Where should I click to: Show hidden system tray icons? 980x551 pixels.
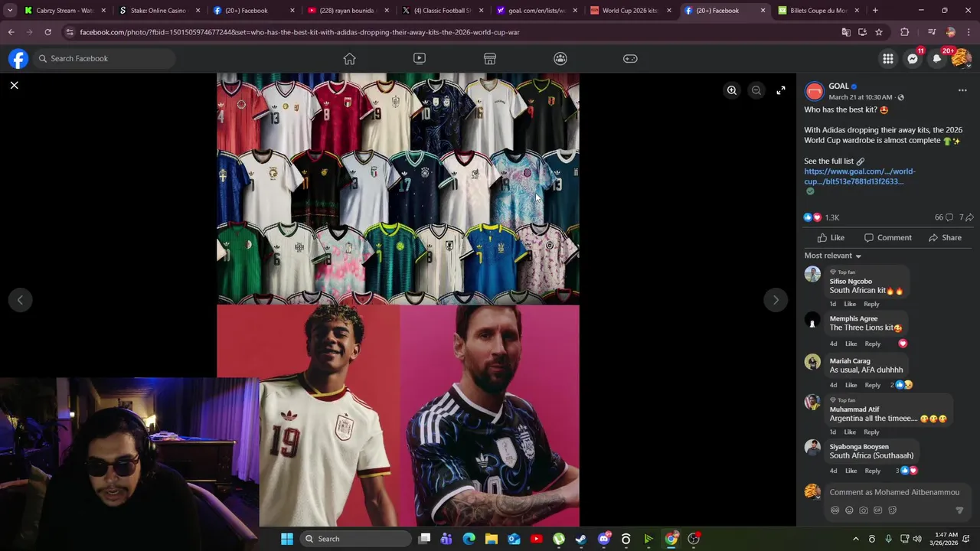click(855, 539)
